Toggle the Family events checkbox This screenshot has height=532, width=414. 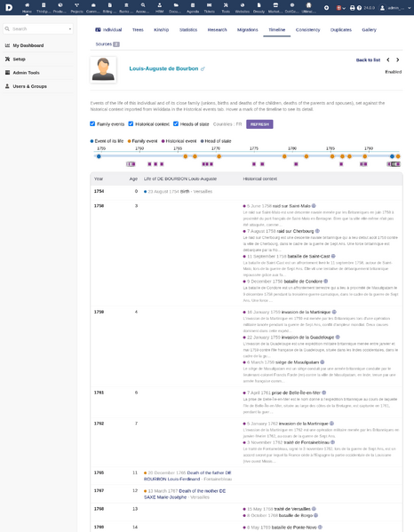[x=92, y=123]
